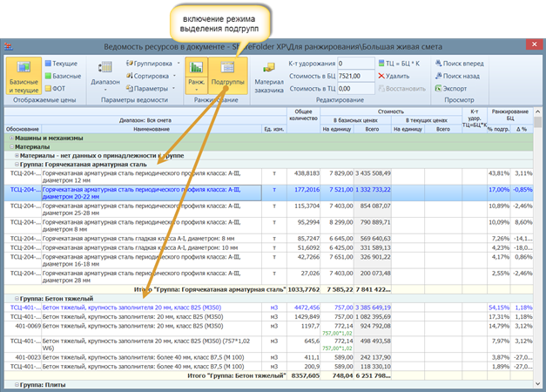Click the Ед. изм. column header
Viewport: 546px width, 392px height.
[274, 129]
